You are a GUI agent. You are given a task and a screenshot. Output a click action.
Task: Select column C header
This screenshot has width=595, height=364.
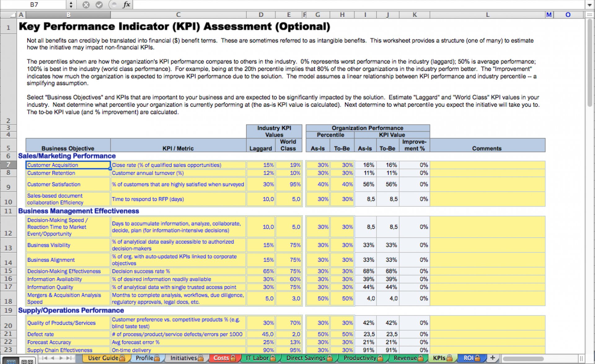178,15
